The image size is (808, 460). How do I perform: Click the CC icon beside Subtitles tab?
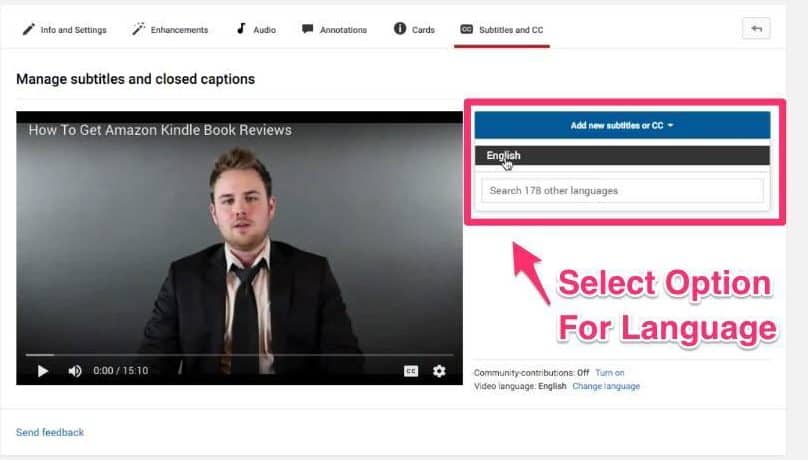tap(466, 29)
